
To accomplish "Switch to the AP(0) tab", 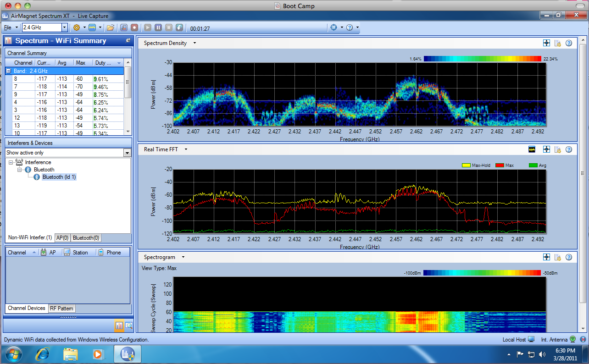I will tap(62, 238).
